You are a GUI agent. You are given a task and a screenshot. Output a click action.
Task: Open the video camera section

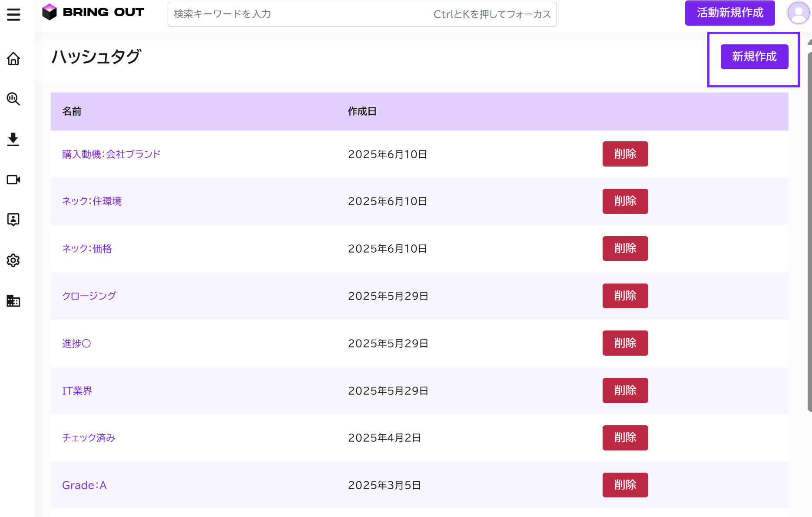(x=13, y=180)
